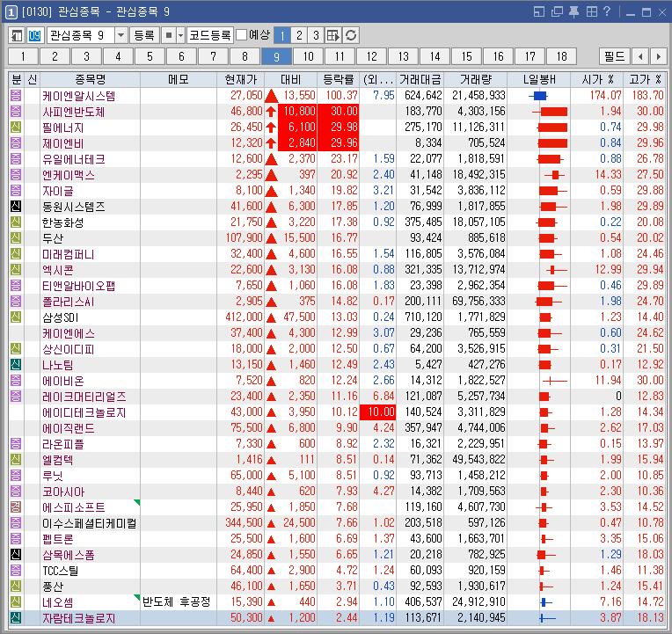
Task: Click the upper-limit arrow on the 사피엔반도체 row
Action: click(271, 112)
